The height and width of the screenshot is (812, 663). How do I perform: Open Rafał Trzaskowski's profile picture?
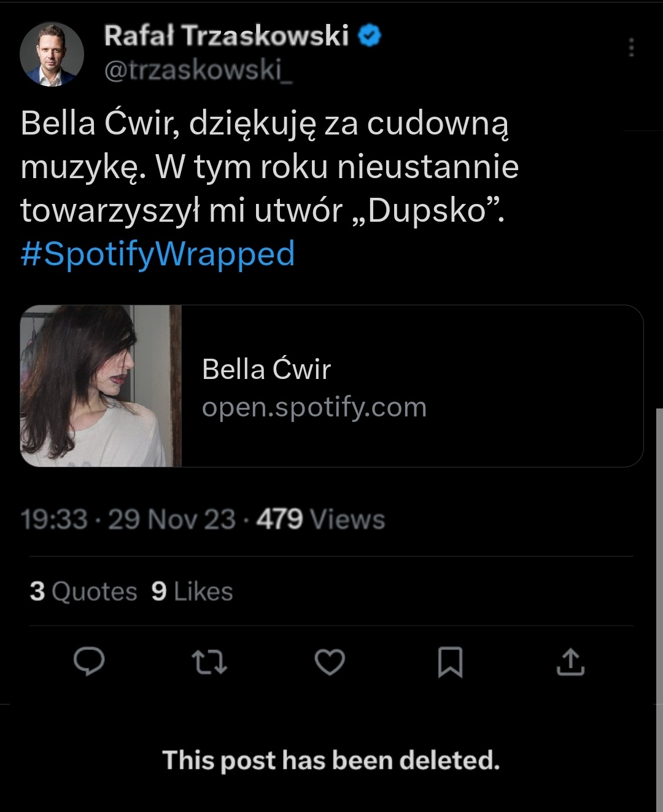tap(52, 54)
